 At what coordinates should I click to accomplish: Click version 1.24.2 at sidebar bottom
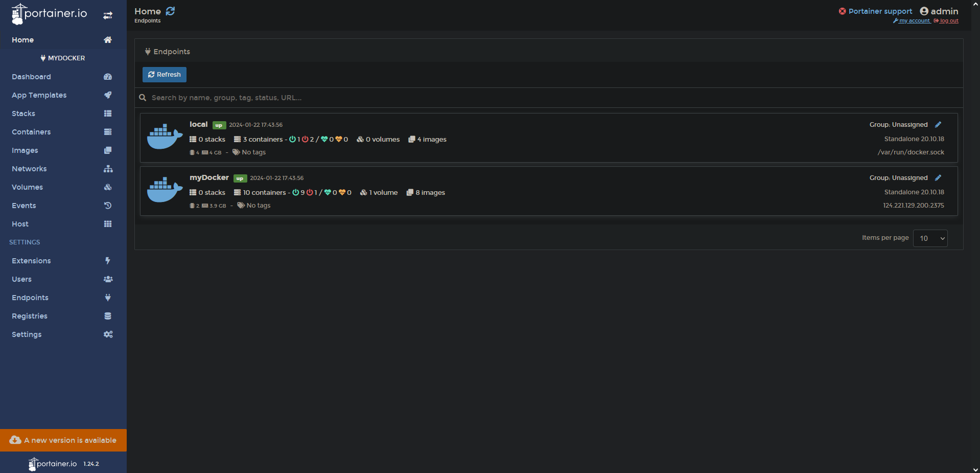(x=91, y=464)
